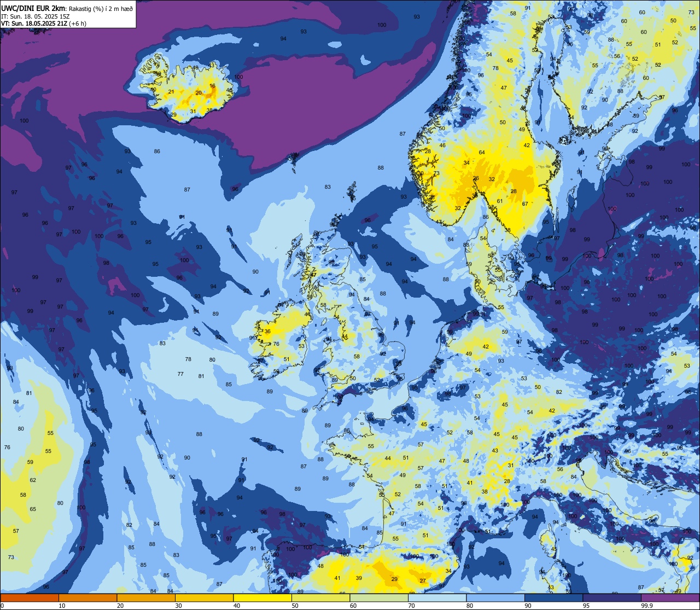Click the 'IT: Sun. 18. 05. 2025 15Z' line
Screen dimensions: 700x610
click(36, 16)
